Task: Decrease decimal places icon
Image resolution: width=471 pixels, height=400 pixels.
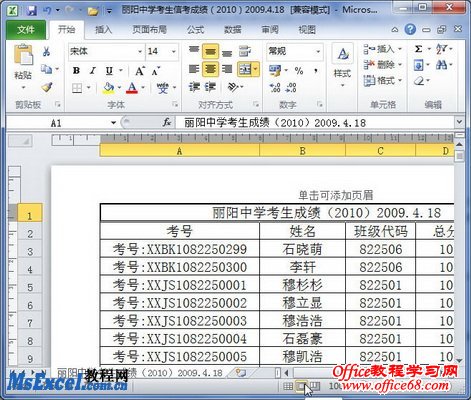Action: pyautogui.click(x=291, y=88)
